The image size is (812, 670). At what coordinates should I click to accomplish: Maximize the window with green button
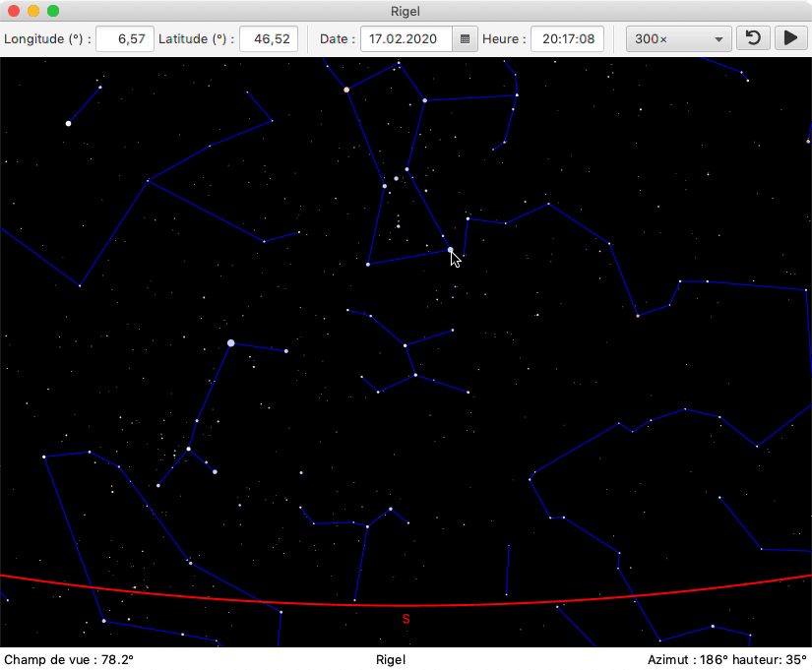[x=53, y=11]
